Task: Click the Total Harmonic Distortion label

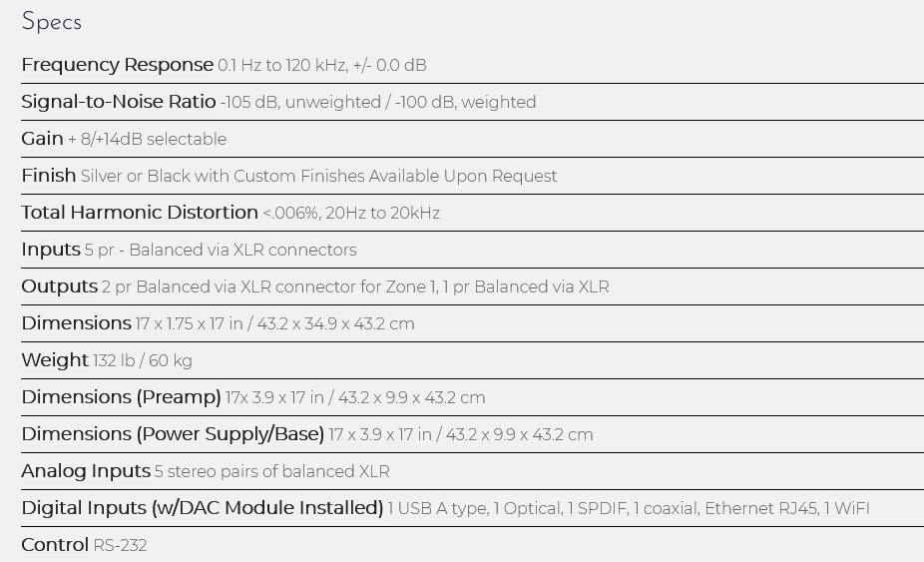Action: 139,213
